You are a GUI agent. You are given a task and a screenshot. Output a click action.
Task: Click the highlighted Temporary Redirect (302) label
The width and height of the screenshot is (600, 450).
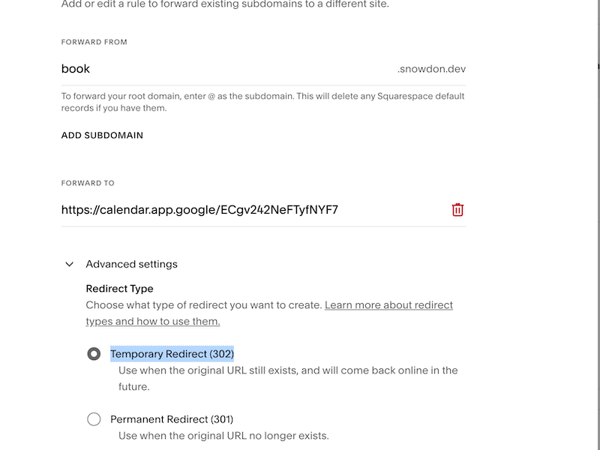pos(172,354)
